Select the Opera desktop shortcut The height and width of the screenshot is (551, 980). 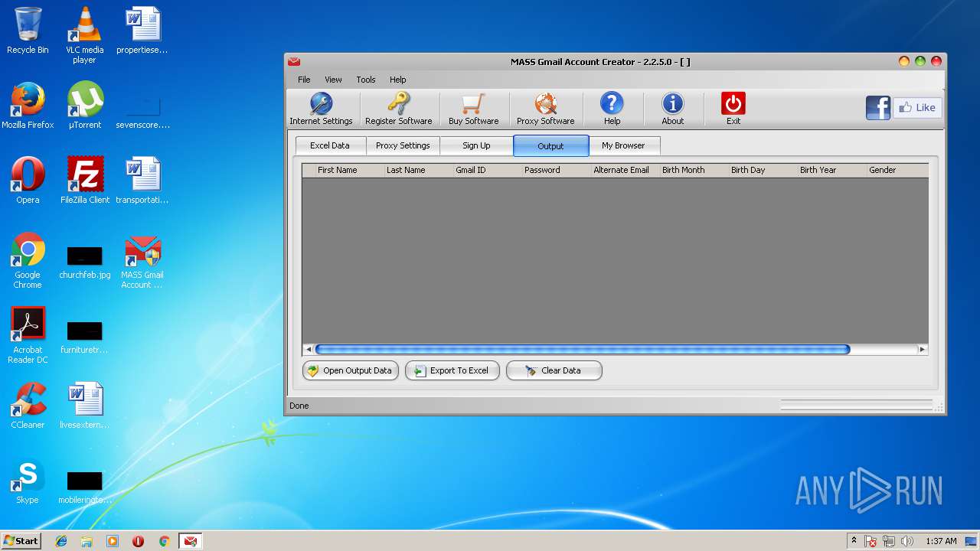[x=28, y=181]
